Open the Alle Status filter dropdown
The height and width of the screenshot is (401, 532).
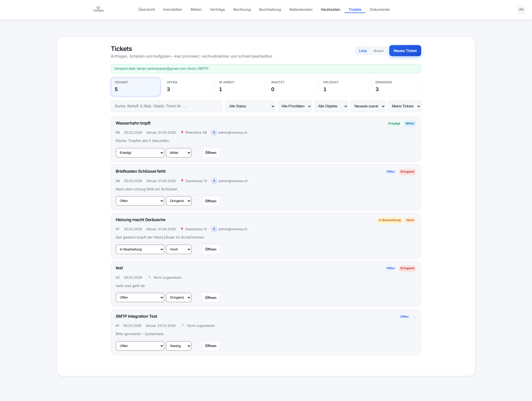click(x=250, y=106)
